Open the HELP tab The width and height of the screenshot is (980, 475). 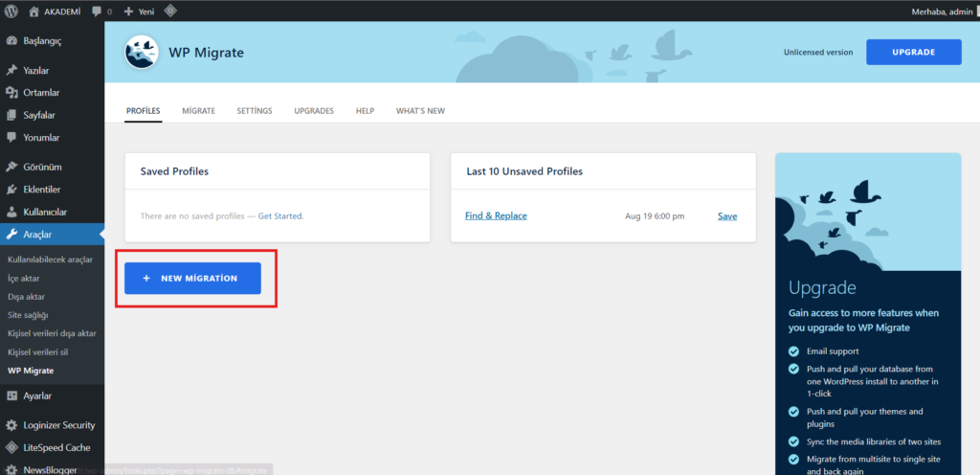click(365, 111)
